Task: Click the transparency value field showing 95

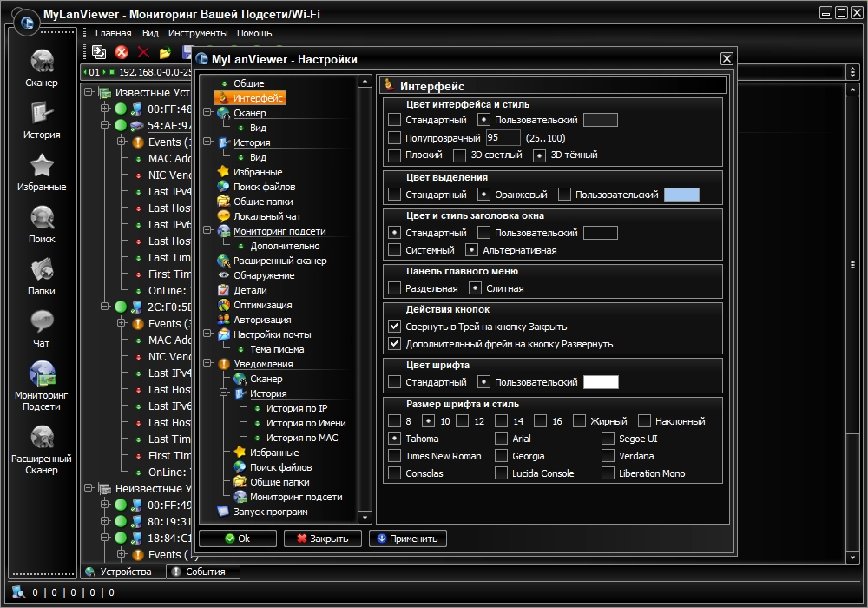Action: click(503, 138)
